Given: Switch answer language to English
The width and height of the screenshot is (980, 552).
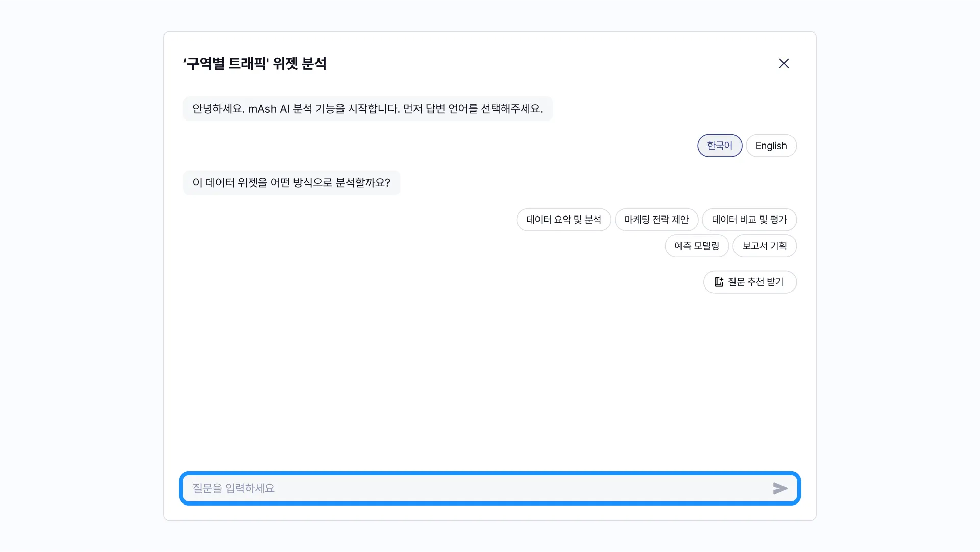Looking at the screenshot, I should coord(771,146).
